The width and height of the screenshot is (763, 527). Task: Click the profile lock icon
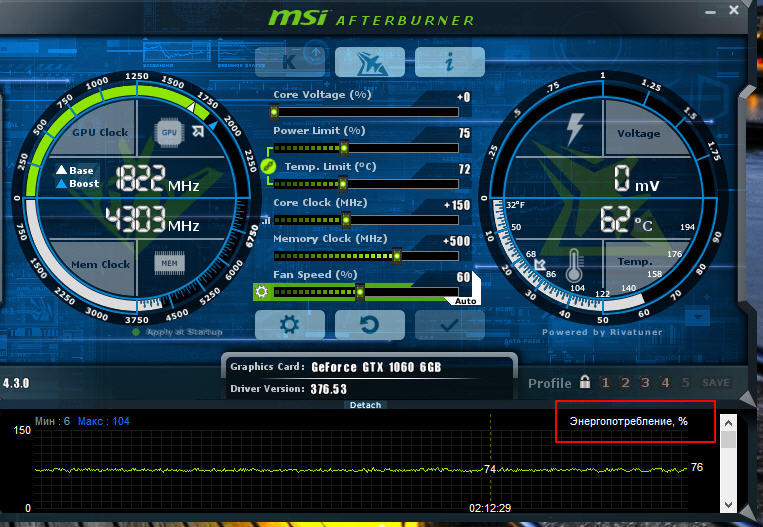(585, 382)
